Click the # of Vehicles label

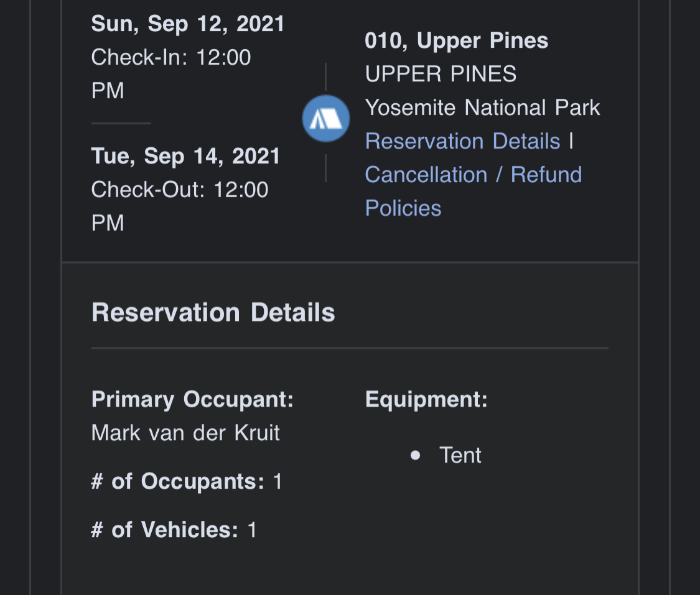click(165, 530)
